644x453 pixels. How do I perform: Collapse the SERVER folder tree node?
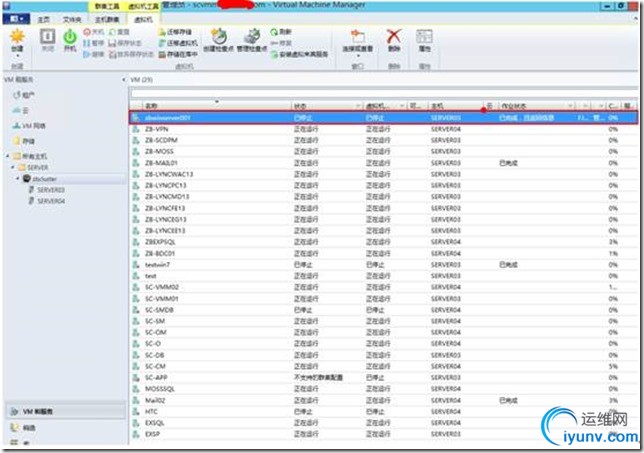tap(13, 167)
